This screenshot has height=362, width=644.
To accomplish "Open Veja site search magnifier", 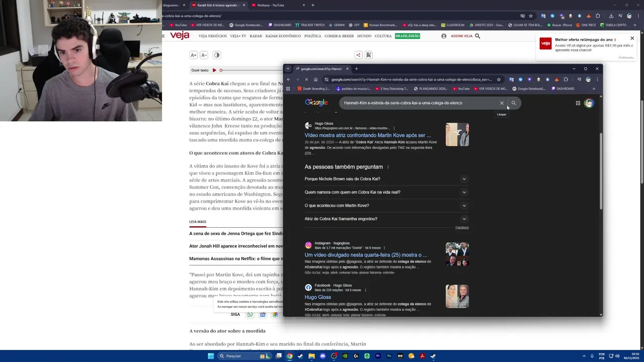I will (x=477, y=36).
